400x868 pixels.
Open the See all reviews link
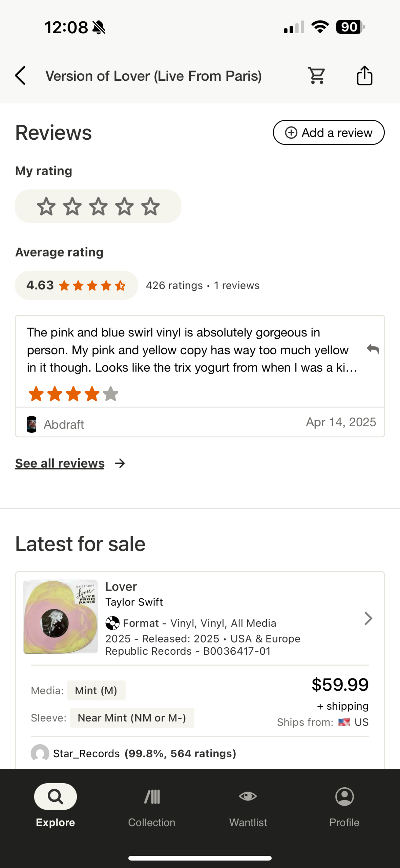click(x=60, y=463)
